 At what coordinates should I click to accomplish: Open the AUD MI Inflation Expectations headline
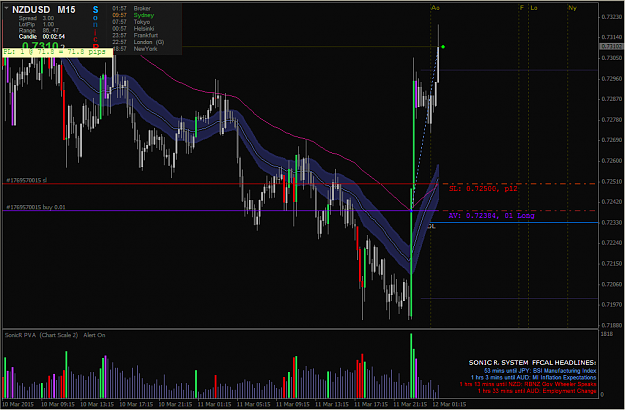[533, 377]
